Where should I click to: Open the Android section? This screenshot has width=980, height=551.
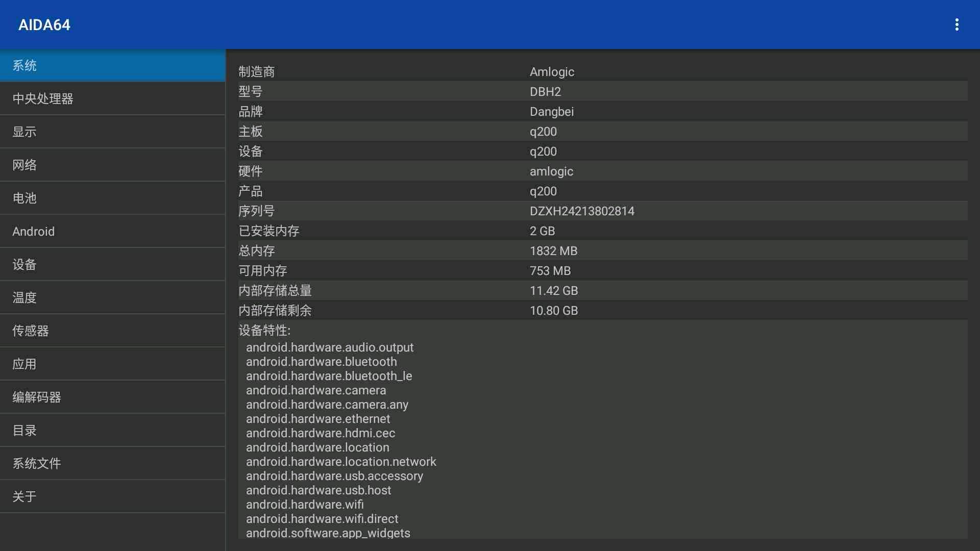pos(112,231)
